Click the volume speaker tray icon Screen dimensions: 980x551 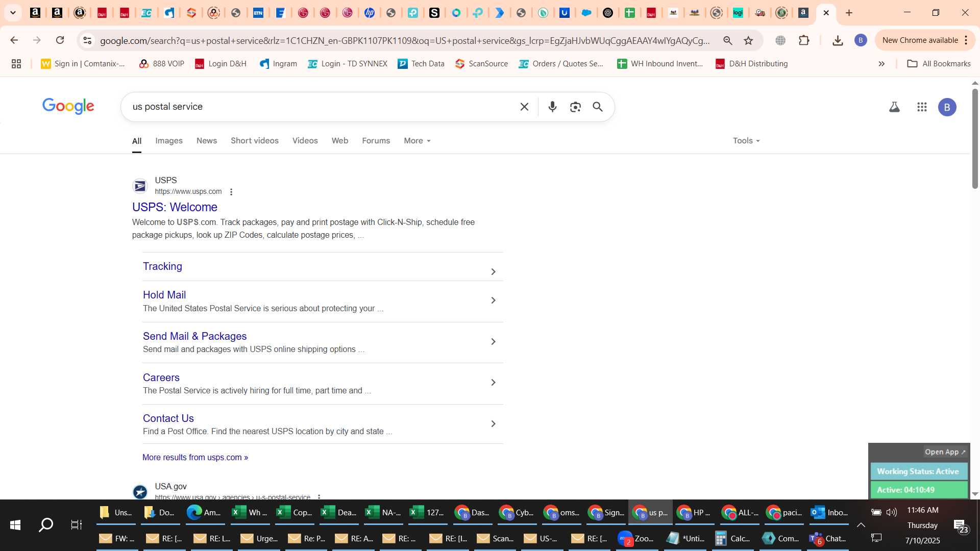[x=892, y=512]
